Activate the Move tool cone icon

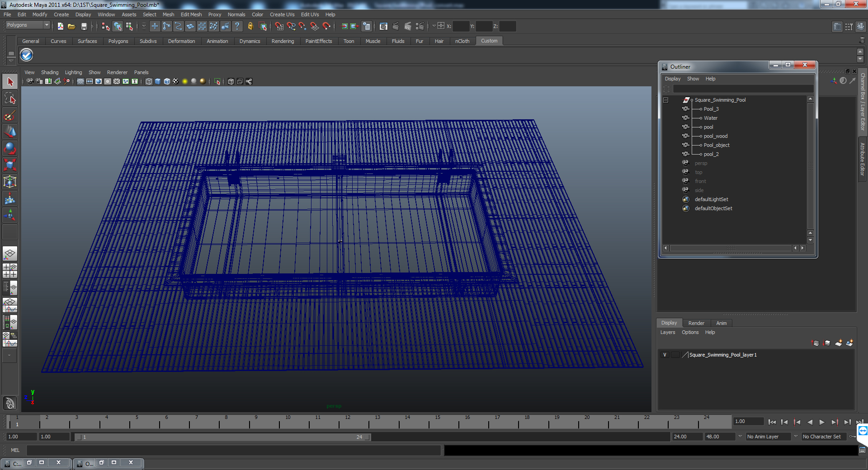click(10, 132)
